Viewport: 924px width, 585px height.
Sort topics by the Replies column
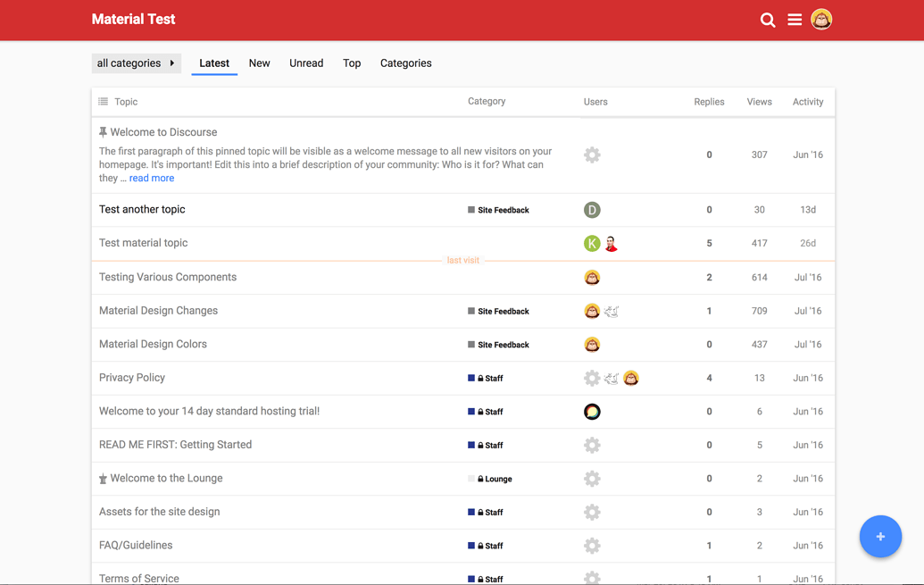[709, 102]
